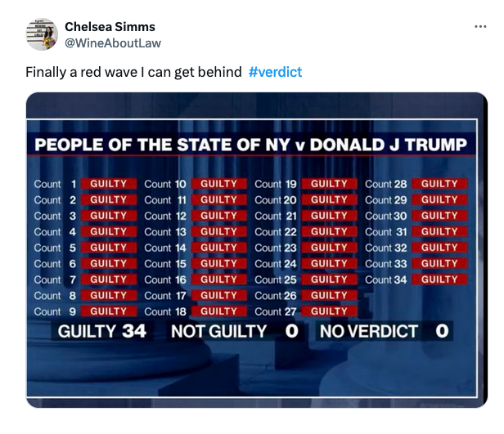
Task: Open the Chelsea Simms display name link
Action: pos(110,27)
